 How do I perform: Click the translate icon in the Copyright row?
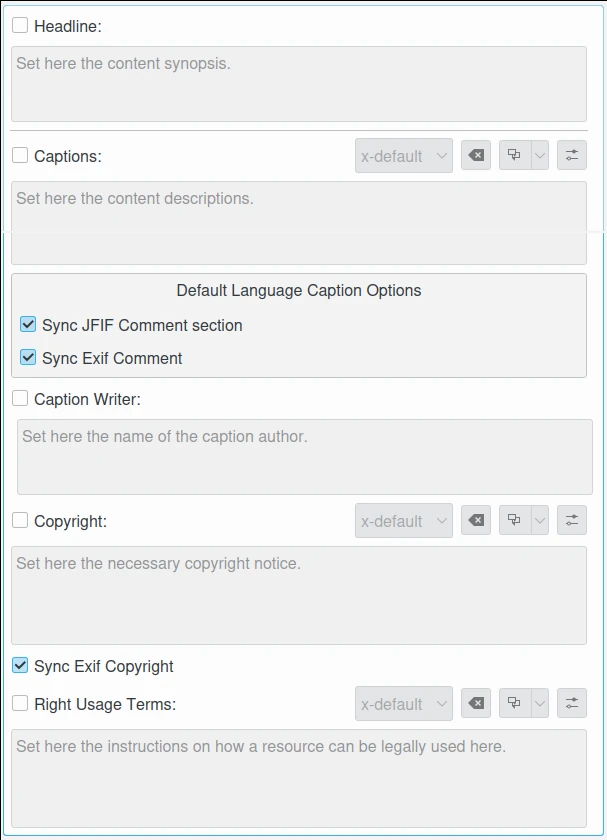pyautogui.click(x=514, y=521)
